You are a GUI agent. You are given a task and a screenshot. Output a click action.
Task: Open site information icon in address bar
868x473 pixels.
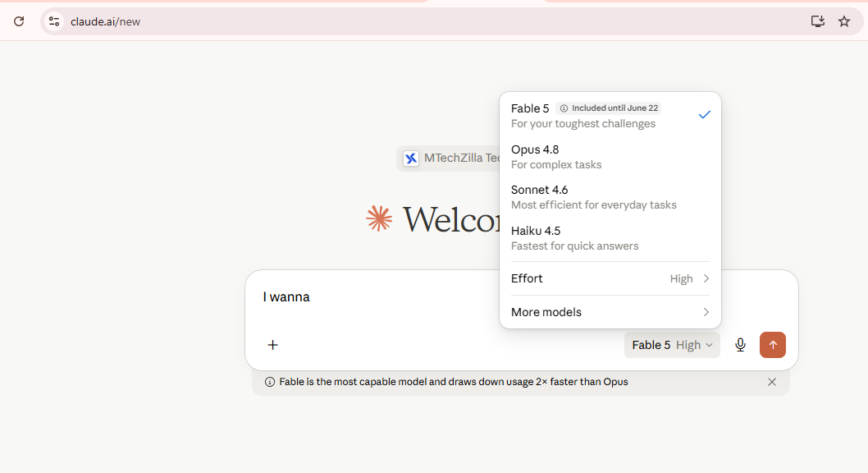click(x=53, y=21)
